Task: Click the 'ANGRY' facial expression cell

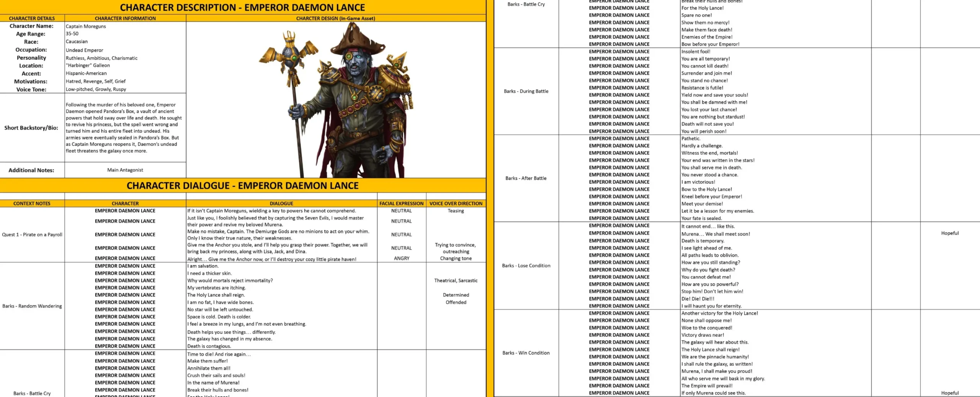Action: tap(401, 258)
